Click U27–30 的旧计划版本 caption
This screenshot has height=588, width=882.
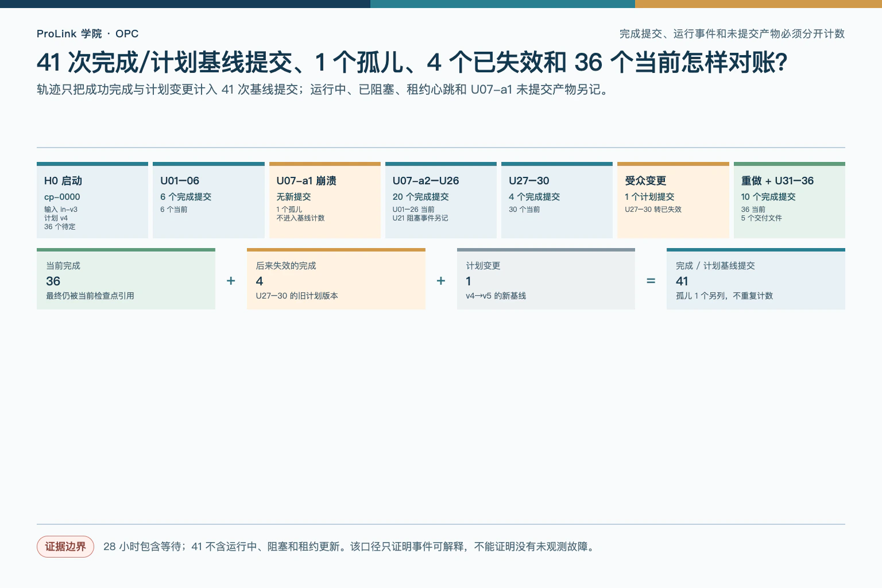pos(297,296)
